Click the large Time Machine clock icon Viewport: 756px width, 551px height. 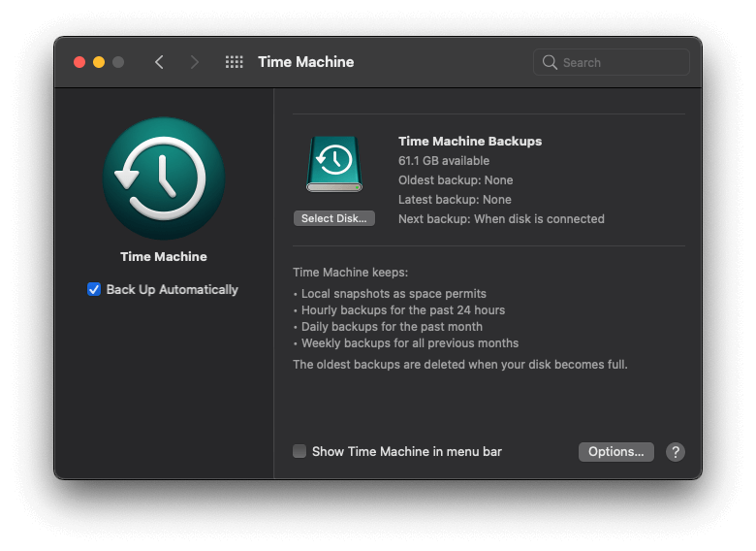click(164, 178)
